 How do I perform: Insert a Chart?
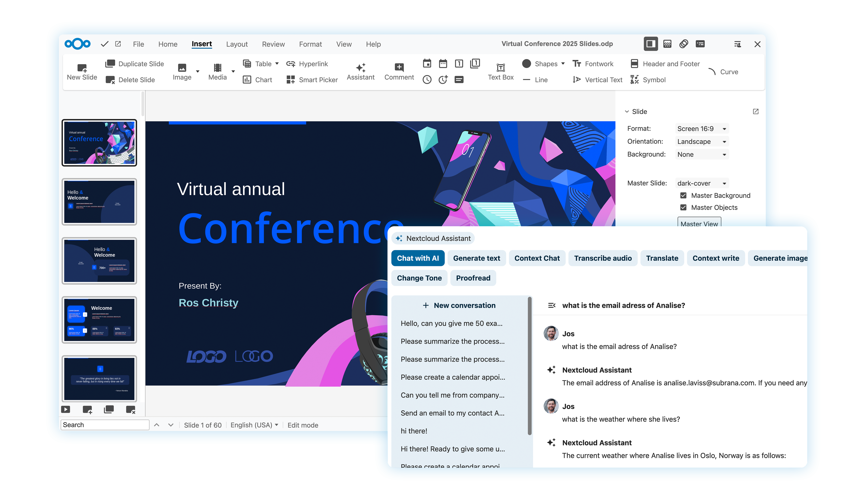pyautogui.click(x=257, y=80)
